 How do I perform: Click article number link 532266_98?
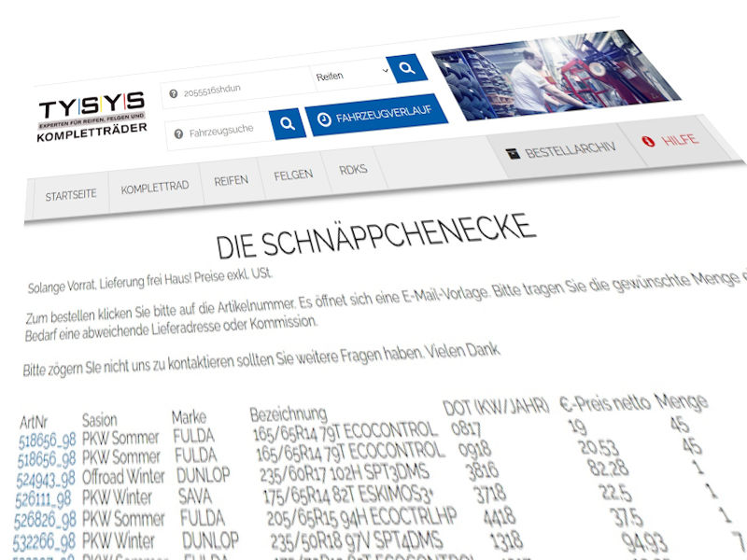[44, 542]
